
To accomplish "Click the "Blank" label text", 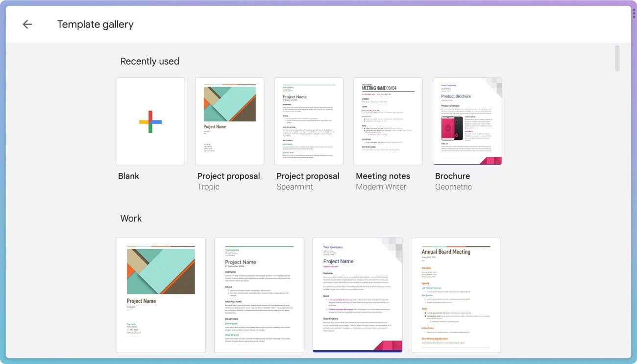I will [128, 176].
